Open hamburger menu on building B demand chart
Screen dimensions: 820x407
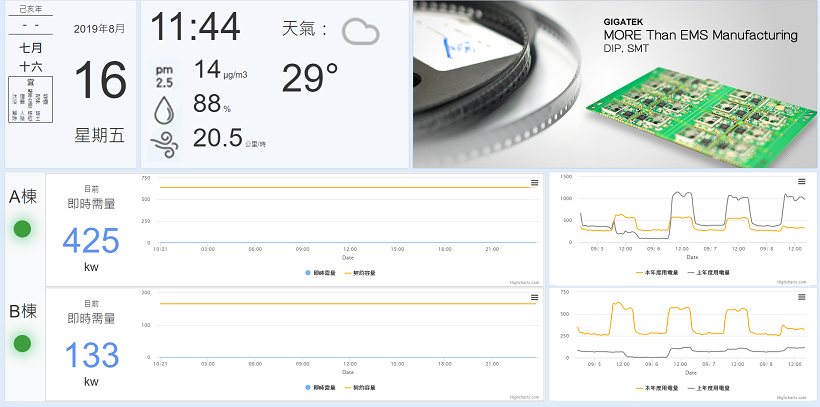pyautogui.click(x=534, y=297)
